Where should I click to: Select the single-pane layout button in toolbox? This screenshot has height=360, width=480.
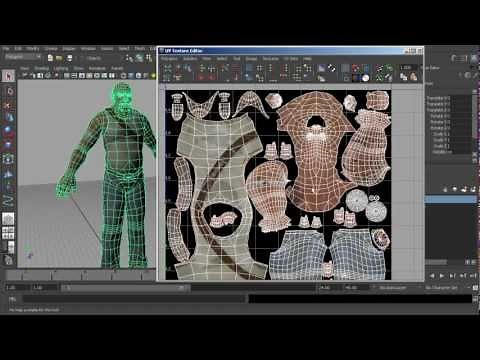[x=8, y=219]
